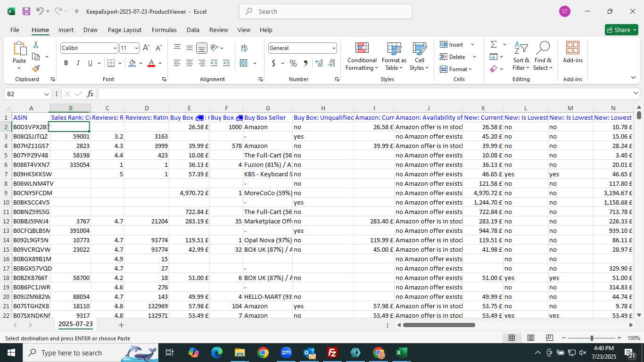Viewport: 644px width, 362px height.
Task: Click the formula bar input
Action: (x=365, y=94)
